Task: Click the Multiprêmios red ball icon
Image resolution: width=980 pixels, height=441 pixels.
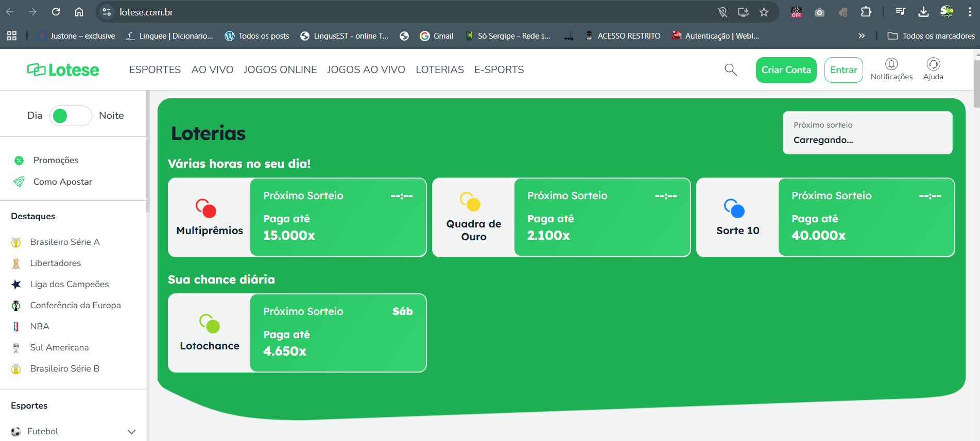Action: click(x=206, y=208)
